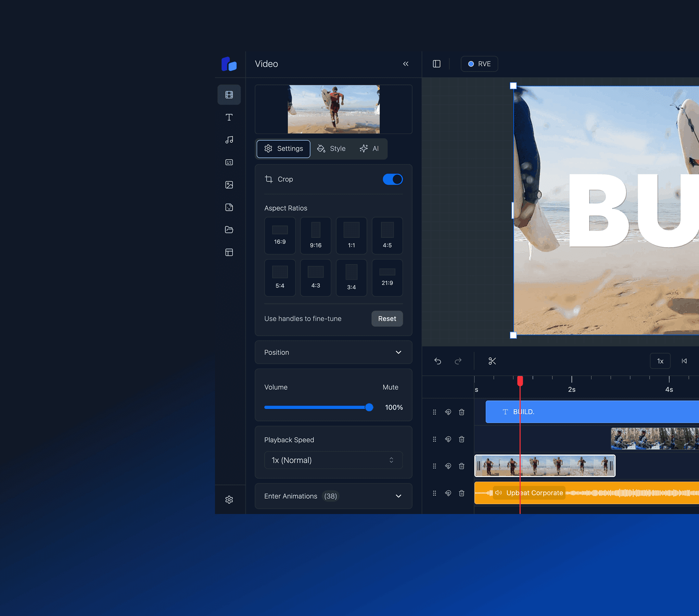Select the 9:16 aspect ratio option
Viewport: 699px width, 616px height.
click(315, 235)
